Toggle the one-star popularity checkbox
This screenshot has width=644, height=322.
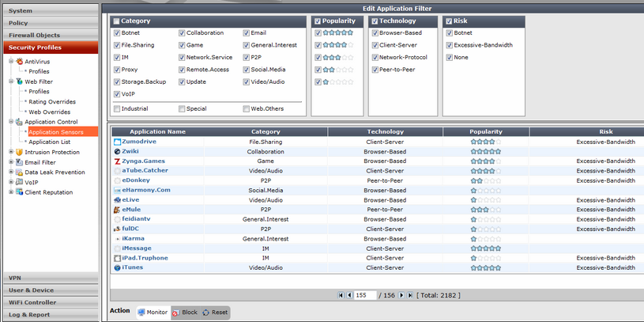318,82
